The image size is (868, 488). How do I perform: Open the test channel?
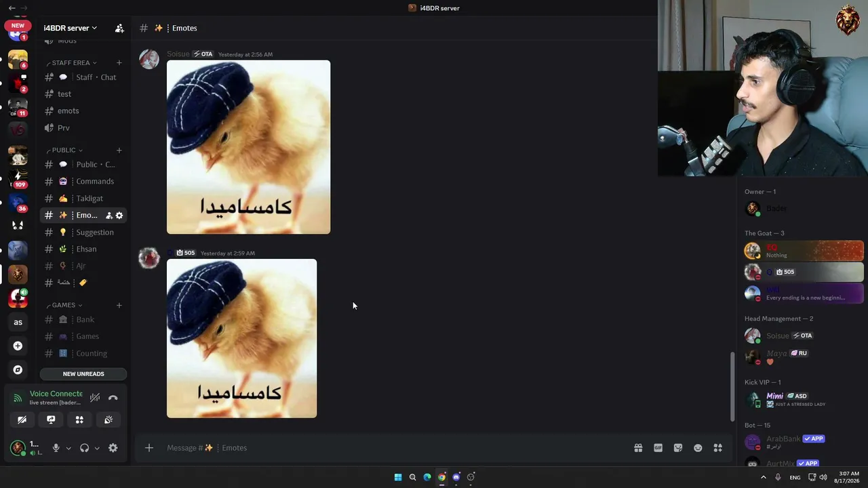(83, 94)
